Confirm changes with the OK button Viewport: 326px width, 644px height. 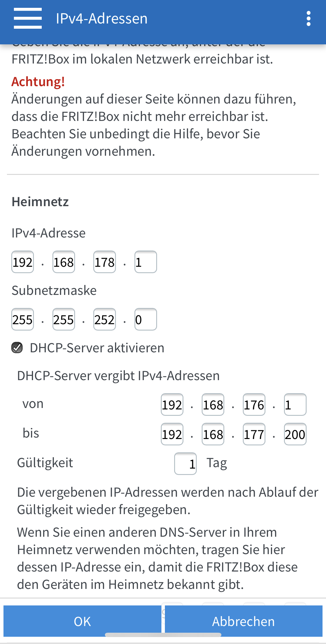82,621
